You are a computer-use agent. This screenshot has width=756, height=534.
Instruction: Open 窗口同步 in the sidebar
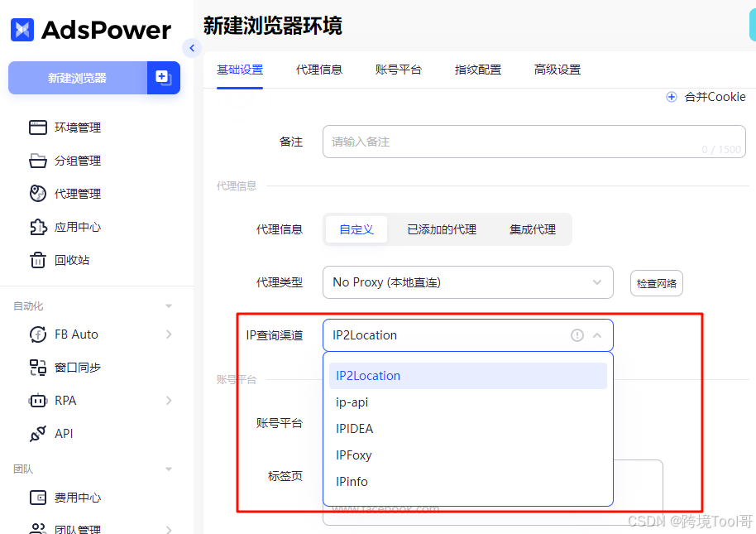[77, 368]
